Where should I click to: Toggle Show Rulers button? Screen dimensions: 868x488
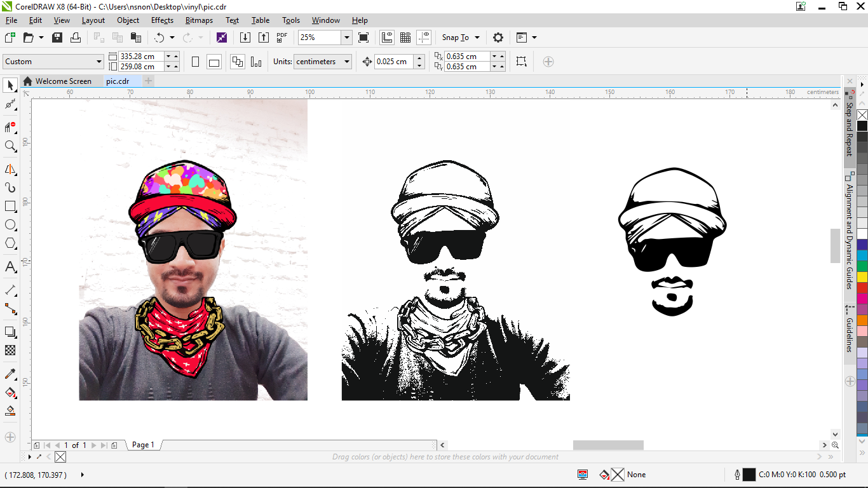click(x=386, y=37)
